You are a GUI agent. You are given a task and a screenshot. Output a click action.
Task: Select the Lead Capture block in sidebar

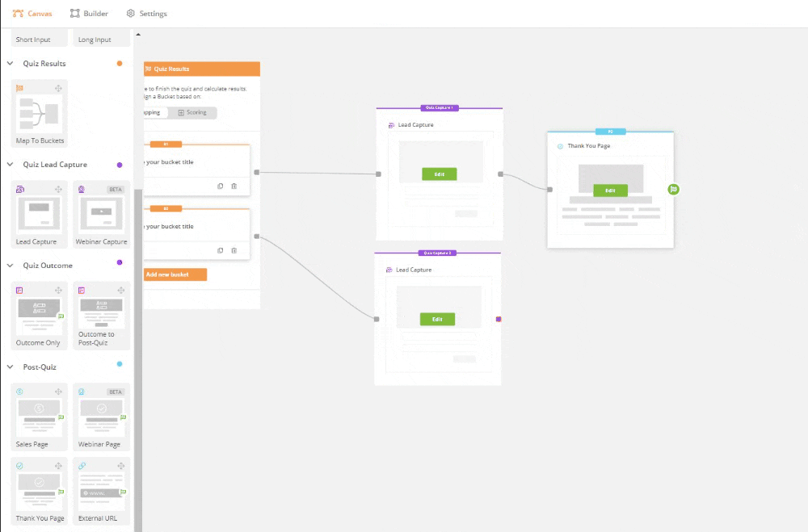click(40, 215)
